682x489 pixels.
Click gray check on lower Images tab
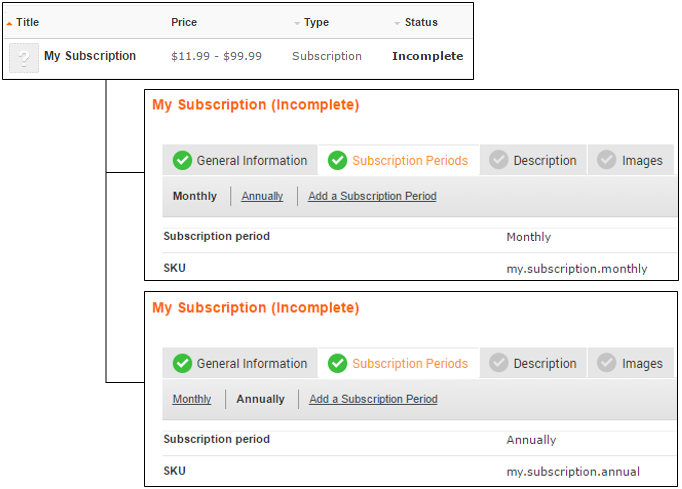click(607, 363)
